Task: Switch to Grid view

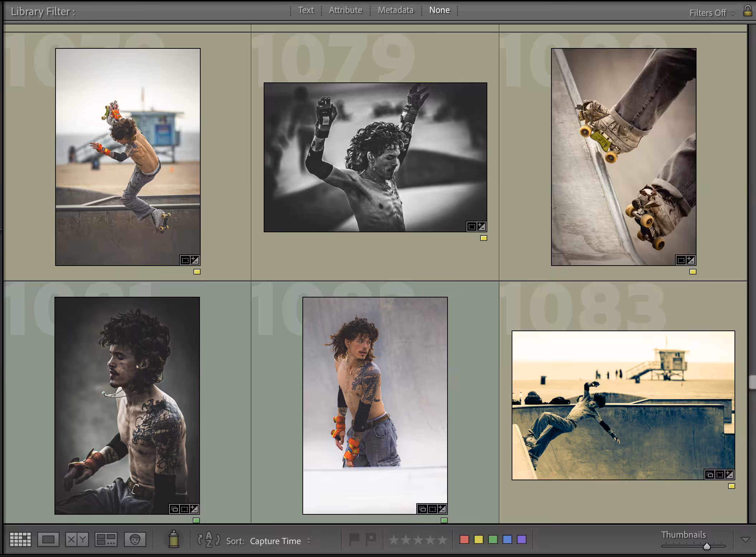Action: tap(20, 539)
